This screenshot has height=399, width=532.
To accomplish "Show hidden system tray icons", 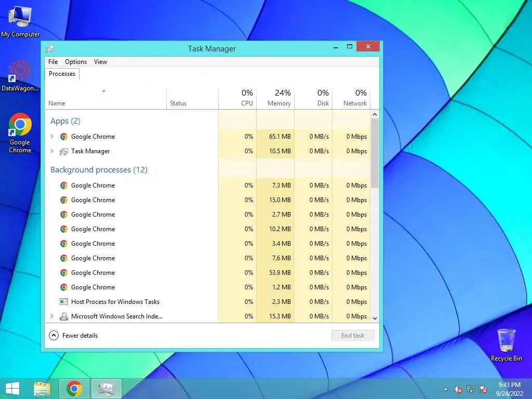I will 445,389.
